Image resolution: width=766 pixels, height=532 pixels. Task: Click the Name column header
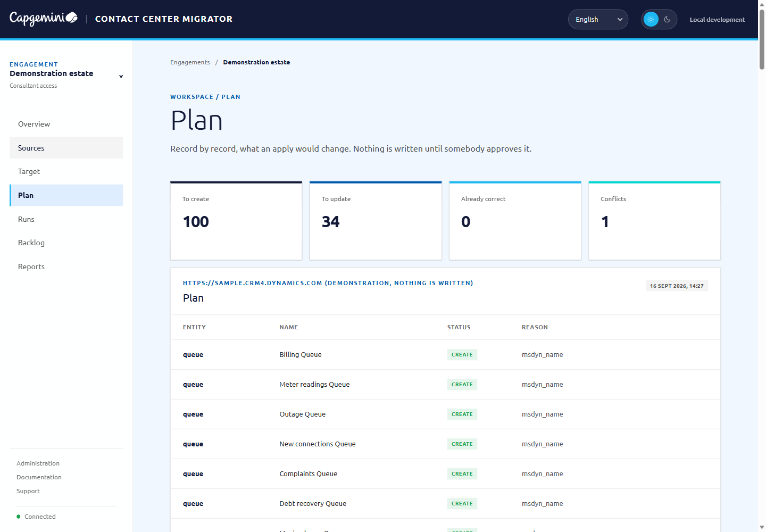click(289, 327)
